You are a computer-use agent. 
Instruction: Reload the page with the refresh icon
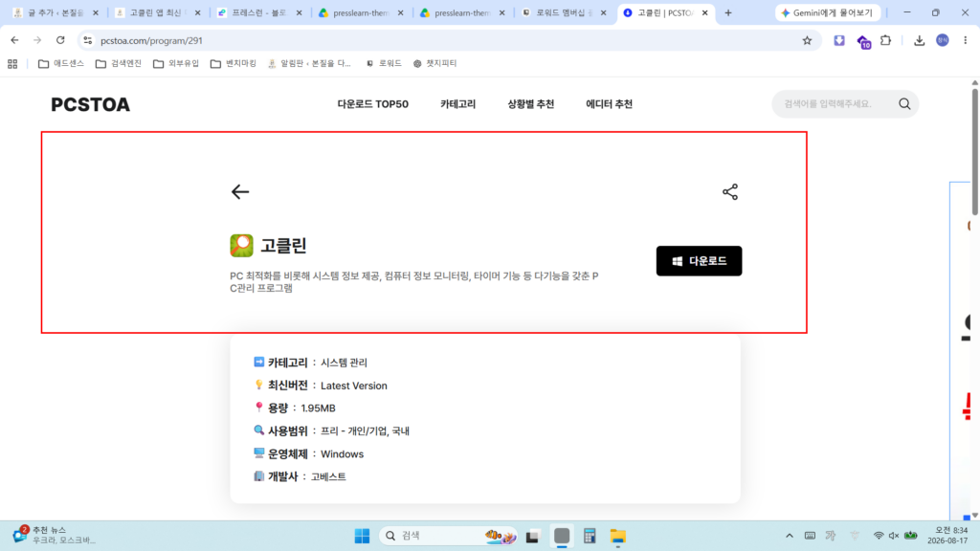(60, 40)
